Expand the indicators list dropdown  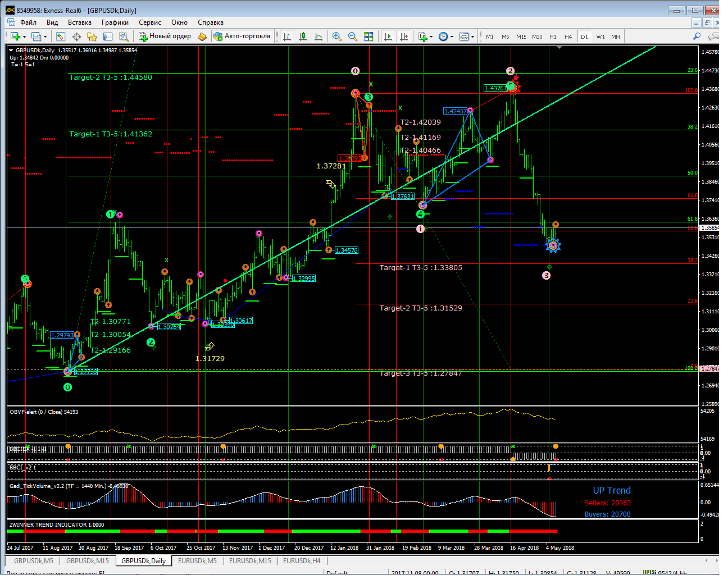(x=431, y=37)
